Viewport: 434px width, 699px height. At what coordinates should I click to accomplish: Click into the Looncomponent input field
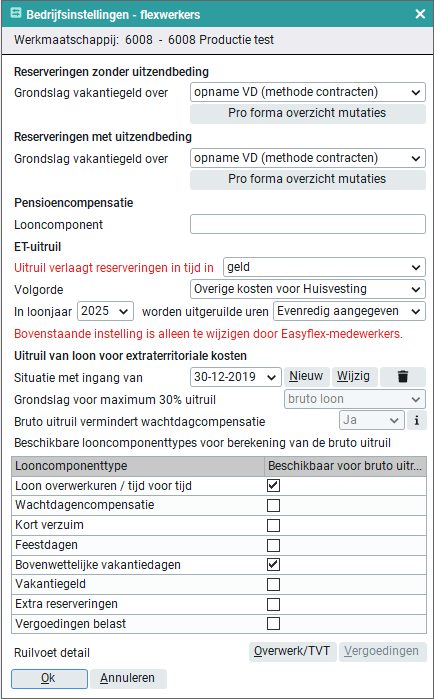coord(308,224)
